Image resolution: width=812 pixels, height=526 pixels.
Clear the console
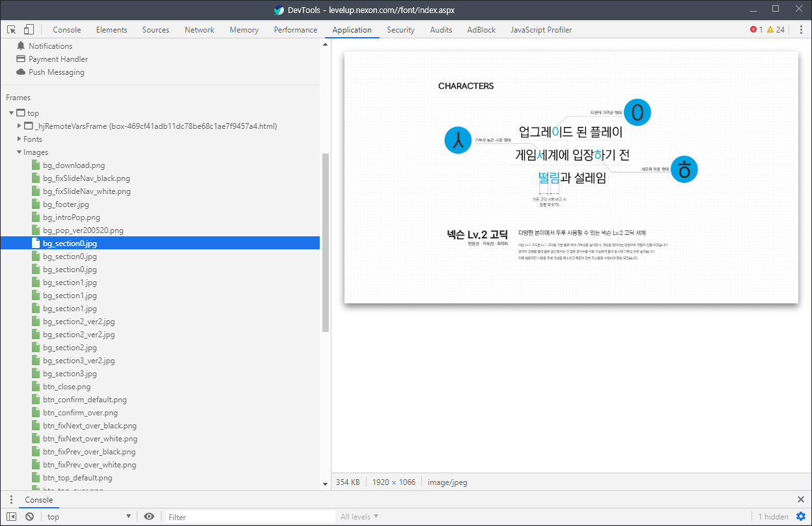(x=30, y=517)
